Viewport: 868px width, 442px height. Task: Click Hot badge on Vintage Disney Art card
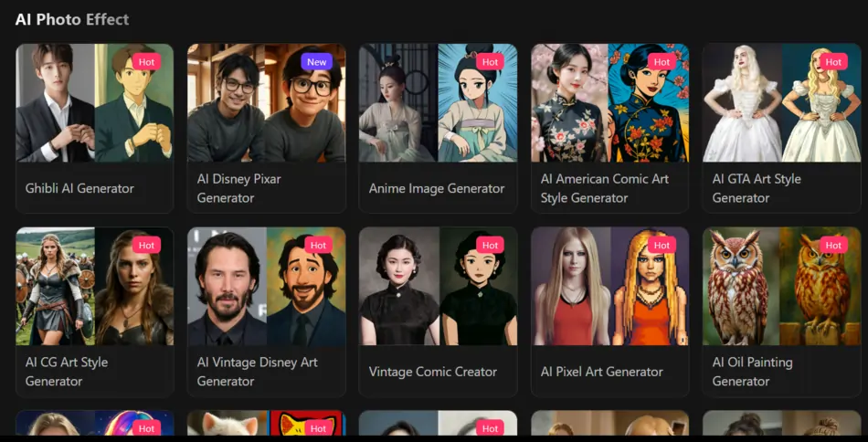tap(318, 245)
